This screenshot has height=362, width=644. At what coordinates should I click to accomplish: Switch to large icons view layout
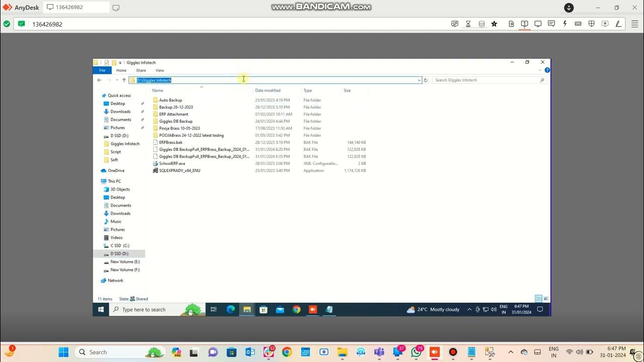pos(546,299)
